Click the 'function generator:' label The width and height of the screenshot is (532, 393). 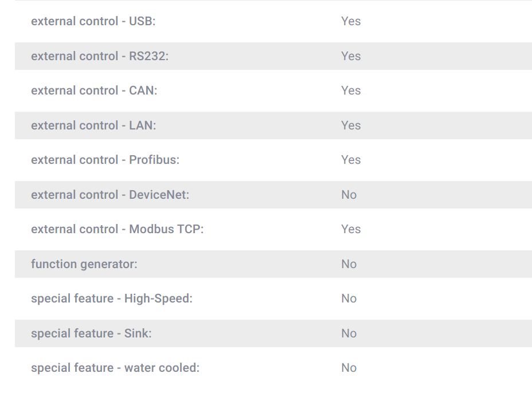[84, 264]
